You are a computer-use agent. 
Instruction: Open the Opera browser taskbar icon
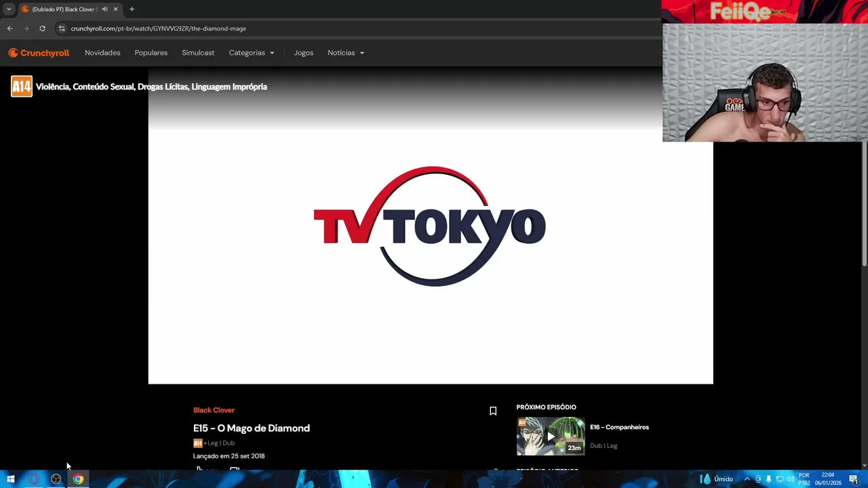(x=34, y=479)
